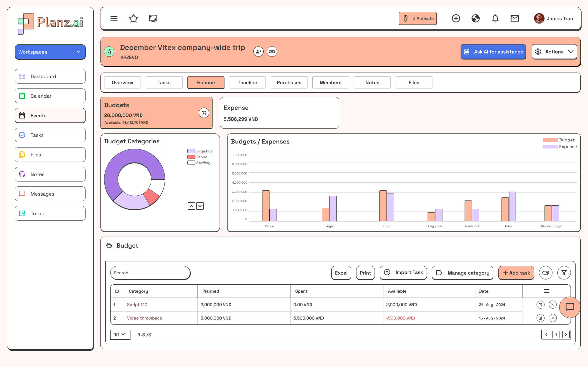
Task: Toggle the switch next to Add task
Action: (545, 273)
